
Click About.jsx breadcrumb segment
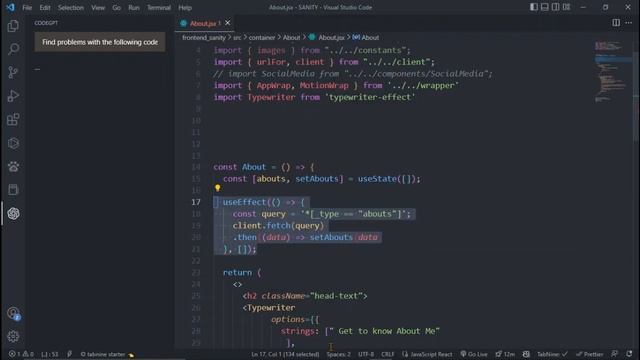click(327, 38)
